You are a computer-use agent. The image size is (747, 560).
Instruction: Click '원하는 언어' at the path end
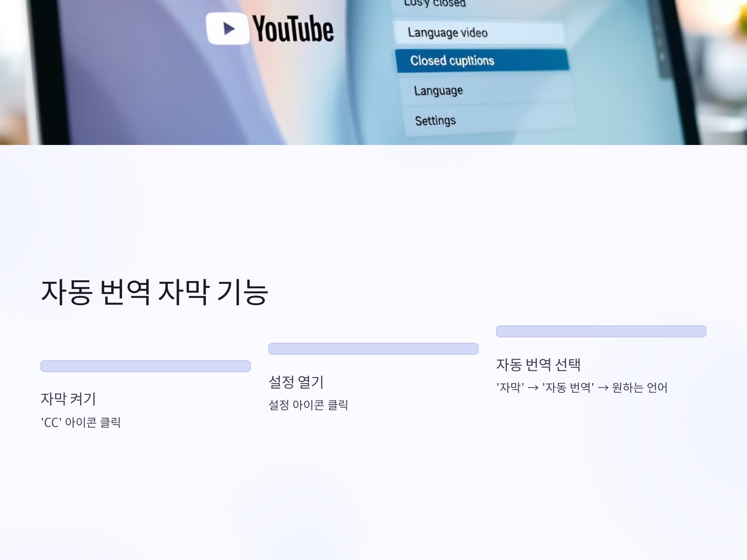[640, 388]
